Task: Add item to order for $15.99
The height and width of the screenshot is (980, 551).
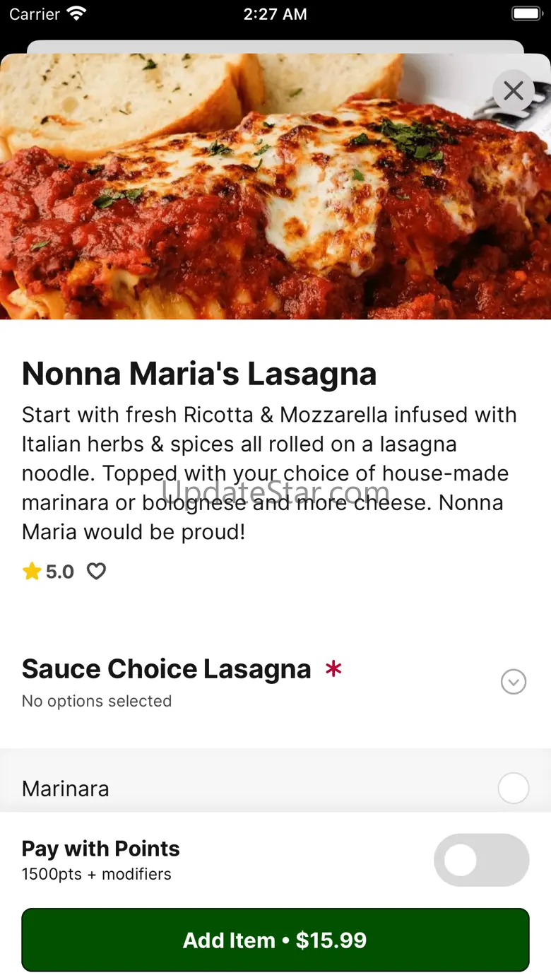Action: (x=275, y=940)
